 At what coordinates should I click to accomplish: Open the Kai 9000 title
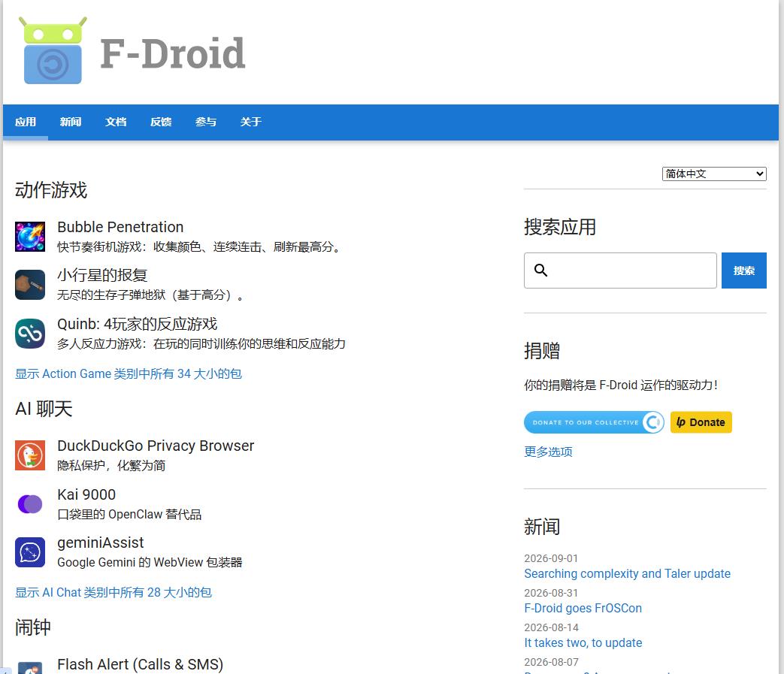coord(86,494)
